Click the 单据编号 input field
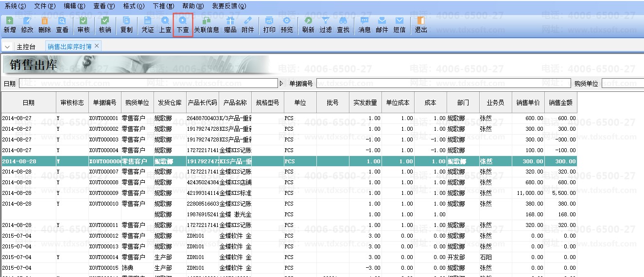 (x=443, y=84)
